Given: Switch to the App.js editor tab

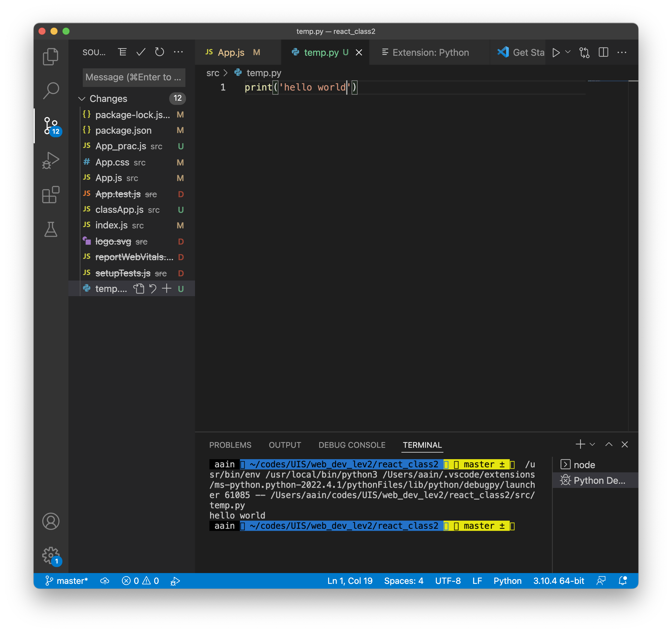Looking at the screenshot, I should (231, 52).
